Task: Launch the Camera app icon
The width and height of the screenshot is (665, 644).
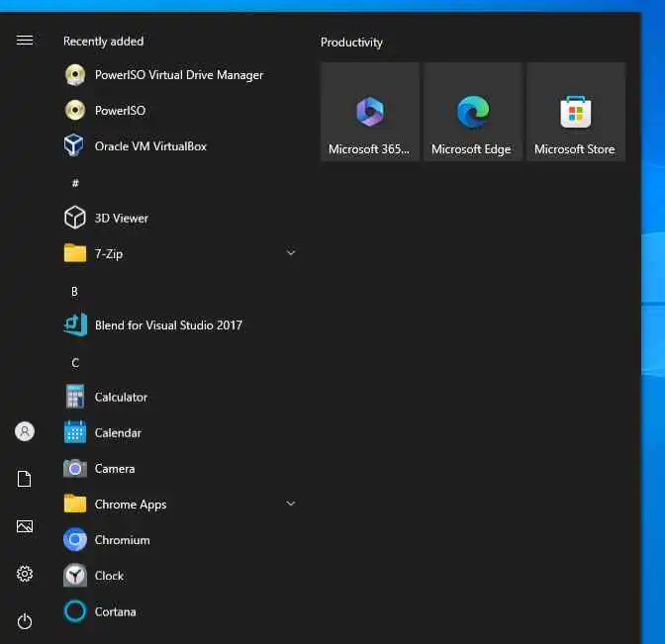Action: point(75,469)
